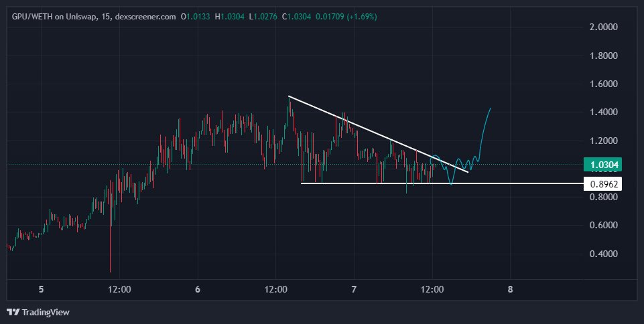Click the 1.6000 price axis label

[x=604, y=84]
